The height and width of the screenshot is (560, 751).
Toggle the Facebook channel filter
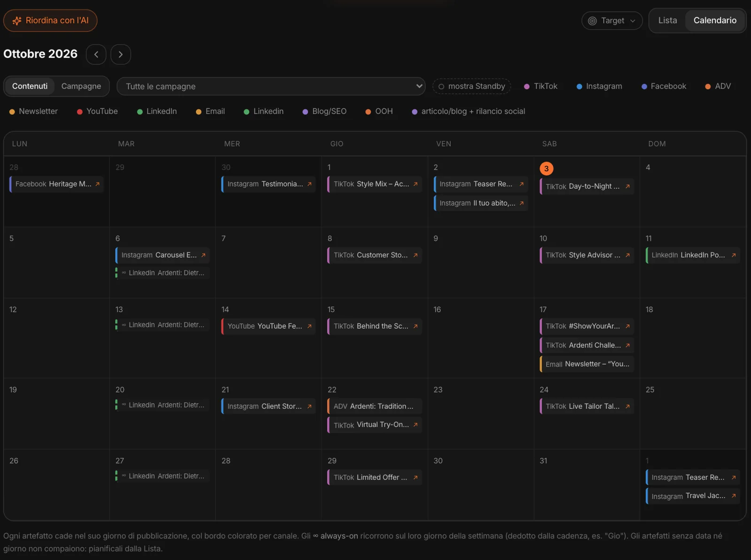click(x=664, y=86)
